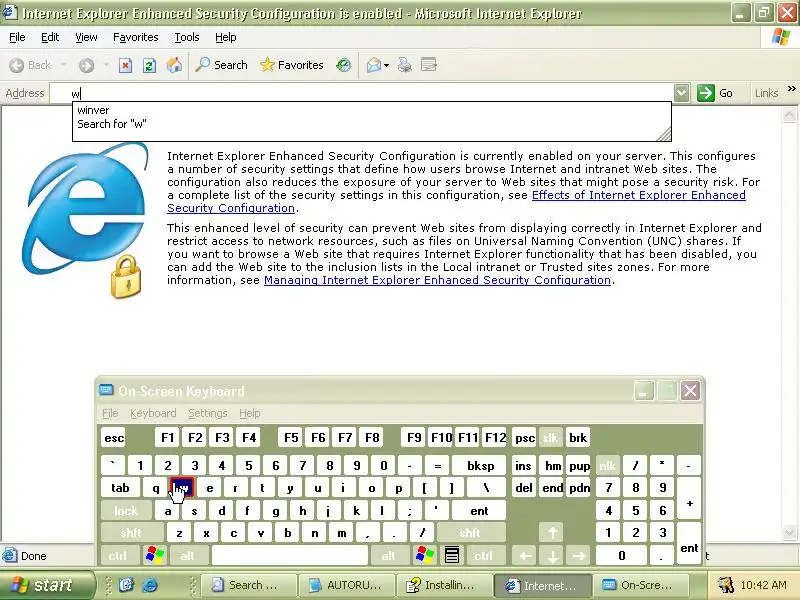Open the Tools menu
This screenshot has width=800, height=600.
click(187, 37)
